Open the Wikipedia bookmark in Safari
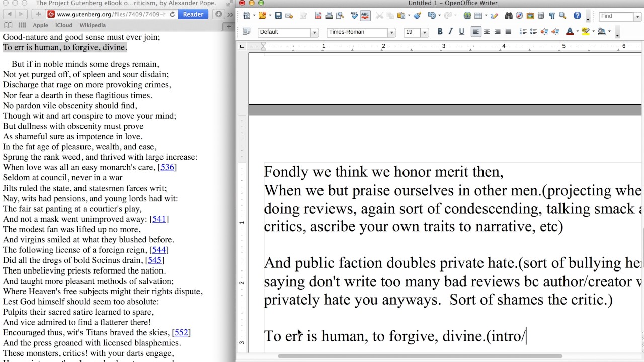The width and height of the screenshot is (644, 362). point(93,25)
